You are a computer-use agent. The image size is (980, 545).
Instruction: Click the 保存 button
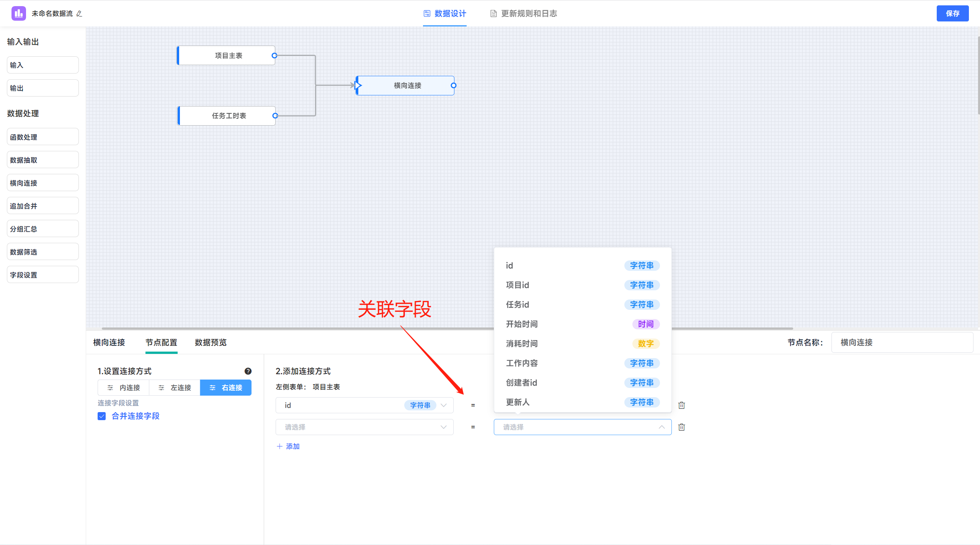point(952,13)
